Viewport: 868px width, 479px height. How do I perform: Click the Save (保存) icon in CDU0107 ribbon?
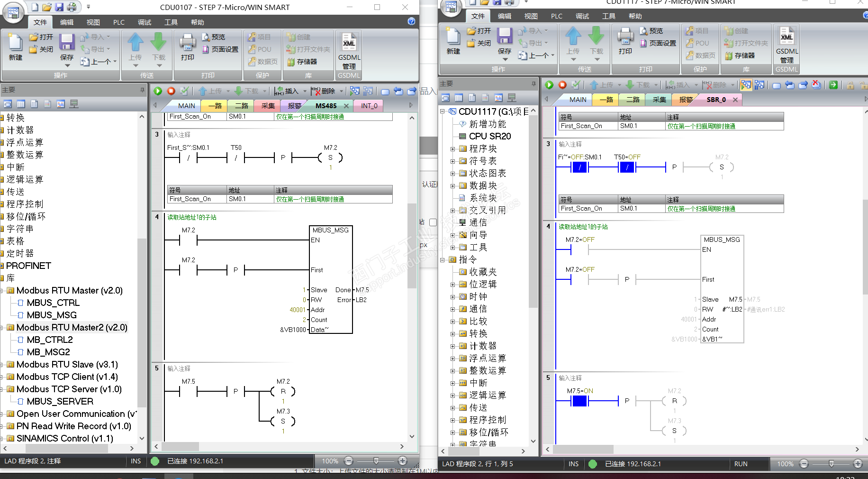point(67,43)
